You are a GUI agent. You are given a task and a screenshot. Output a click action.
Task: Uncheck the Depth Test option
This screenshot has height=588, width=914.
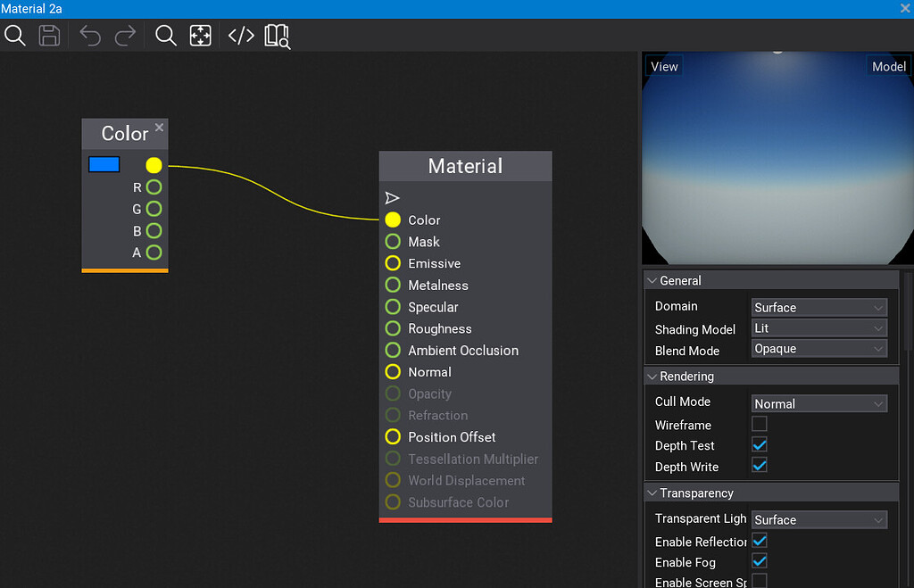tap(760, 444)
